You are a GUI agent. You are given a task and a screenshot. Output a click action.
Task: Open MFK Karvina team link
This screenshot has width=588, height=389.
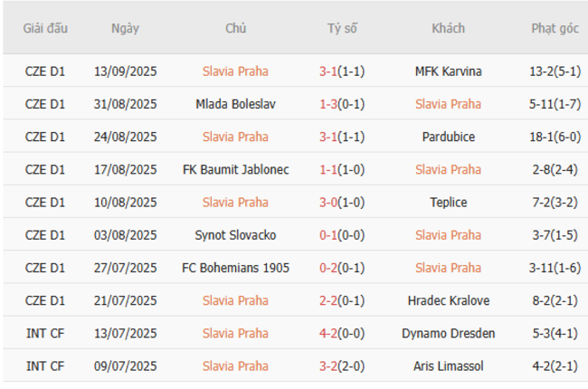448,71
